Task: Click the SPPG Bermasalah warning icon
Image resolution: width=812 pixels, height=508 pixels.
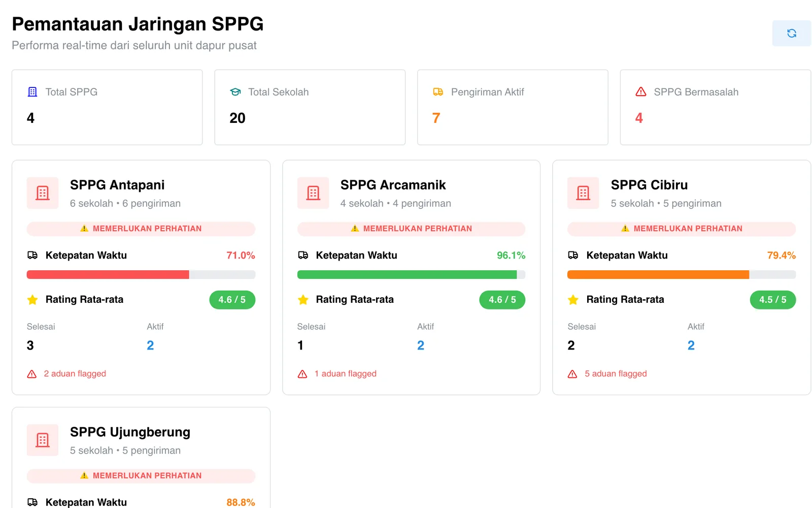Action: pos(641,92)
